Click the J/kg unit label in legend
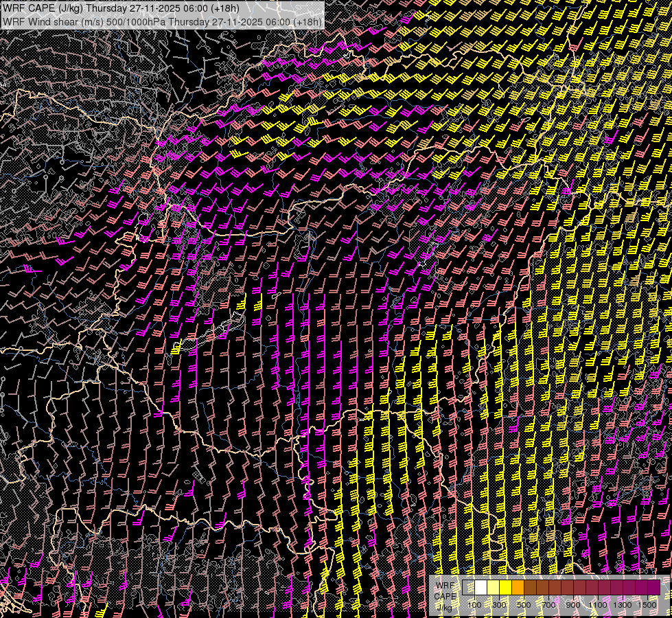Image resolution: width=672 pixels, height=618 pixels. tap(444, 607)
